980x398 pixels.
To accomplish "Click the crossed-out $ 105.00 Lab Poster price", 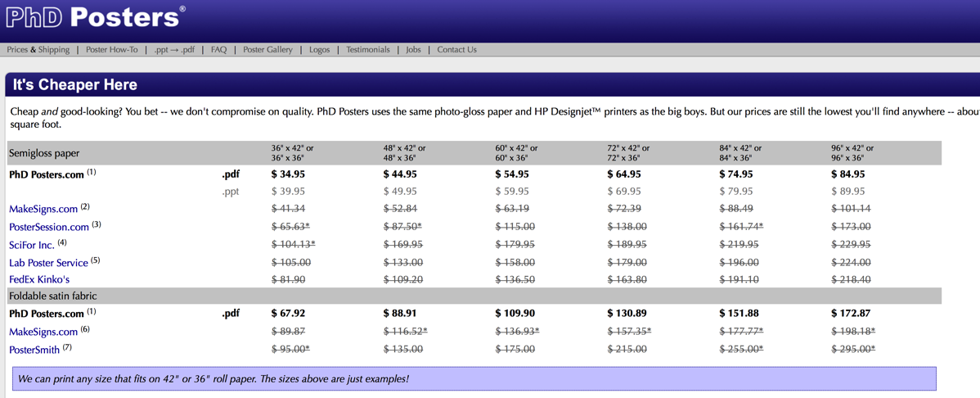I will pyautogui.click(x=290, y=263).
